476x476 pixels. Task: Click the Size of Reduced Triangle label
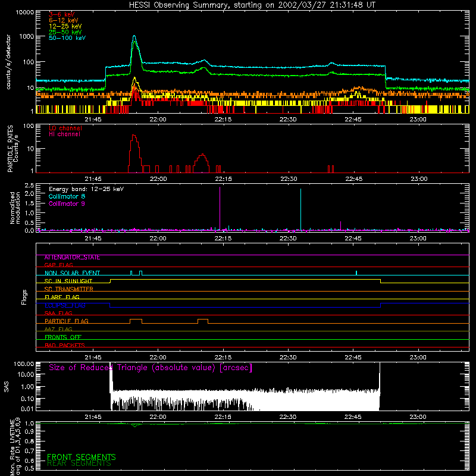tap(151, 368)
